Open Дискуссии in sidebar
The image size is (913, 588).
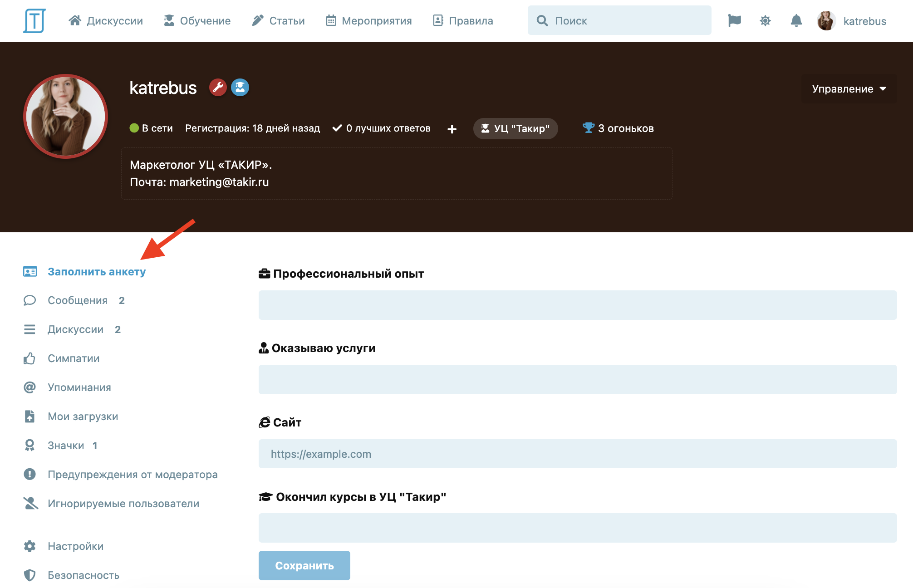point(75,329)
